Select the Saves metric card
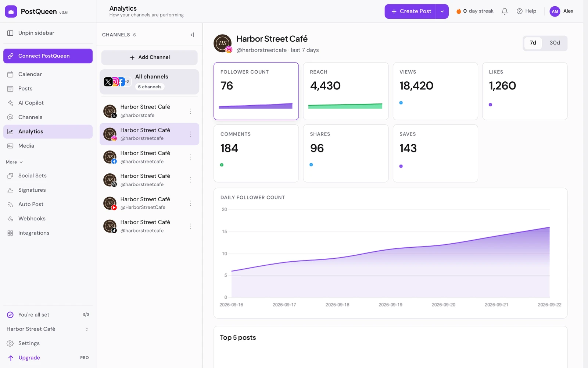 coord(435,153)
